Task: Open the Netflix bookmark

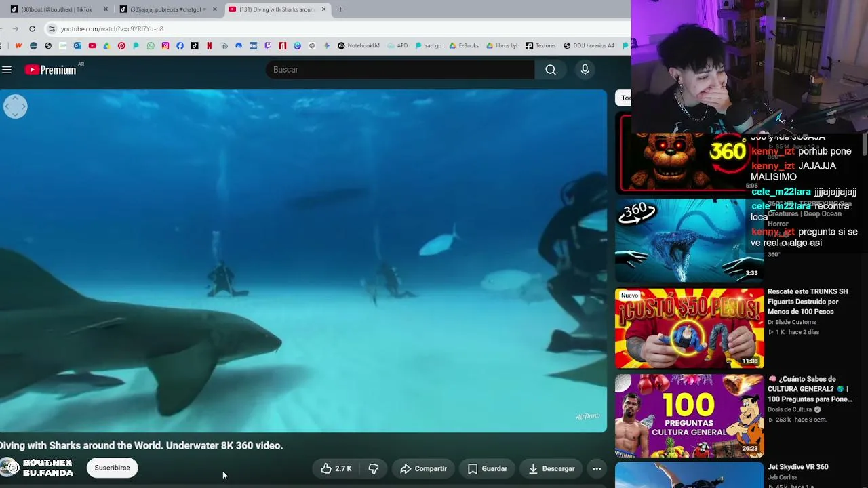Action: pyautogui.click(x=210, y=46)
